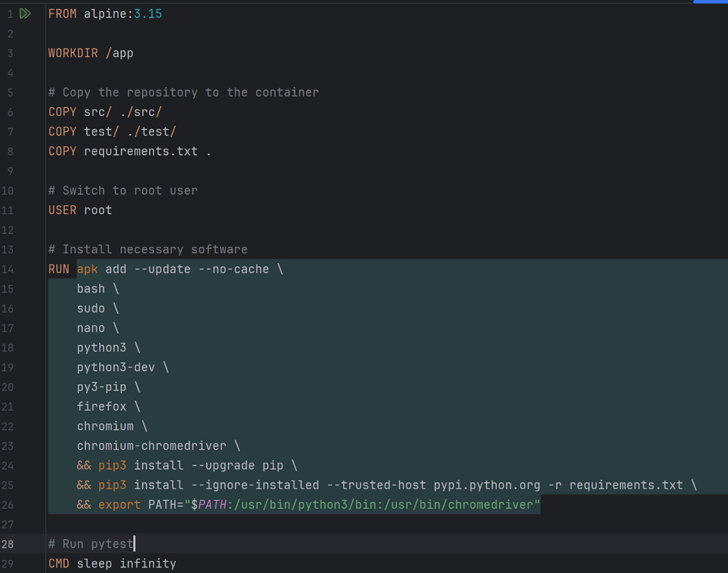Image resolution: width=728 pixels, height=573 pixels.
Task: Click the 'export' keyword on line 26
Action: point(119,505)
